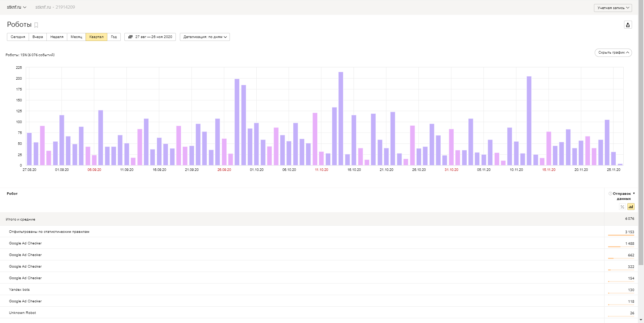Click the Unknown Robot value 26

tap(632, 313)
